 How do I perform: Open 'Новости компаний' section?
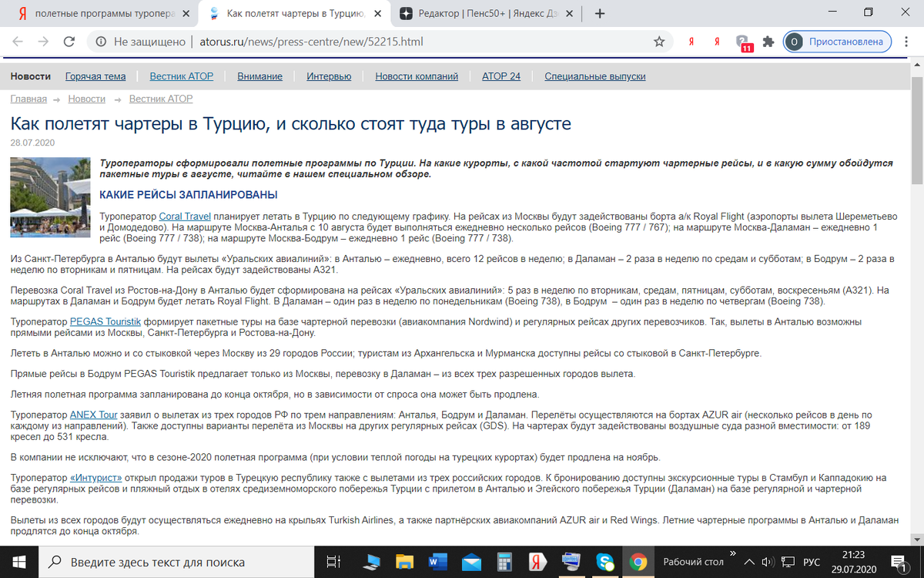(x=417, y=76)
